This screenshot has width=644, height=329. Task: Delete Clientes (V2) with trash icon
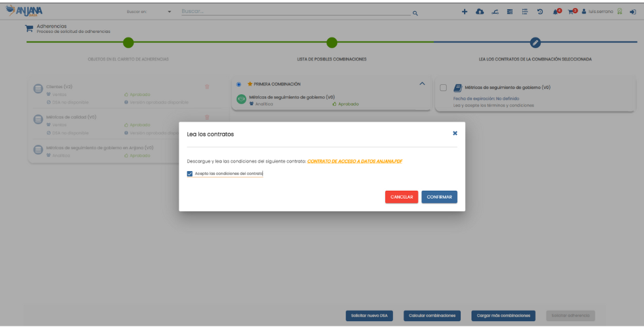(x=207, y=87)
